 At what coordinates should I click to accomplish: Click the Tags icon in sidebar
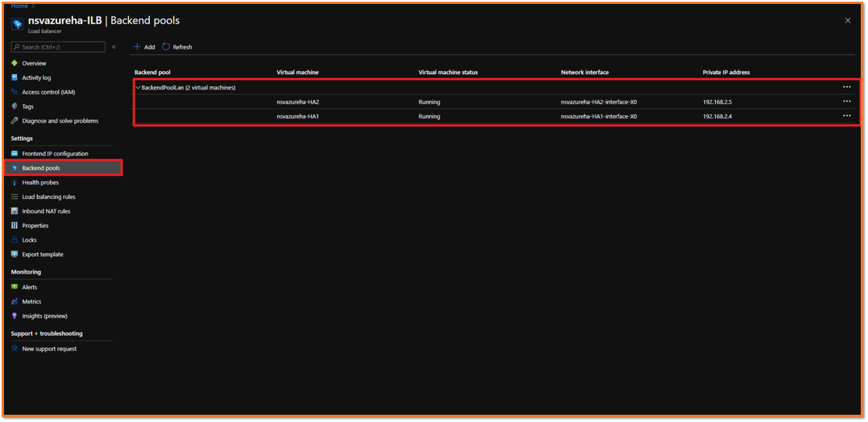tap(14, 106)
